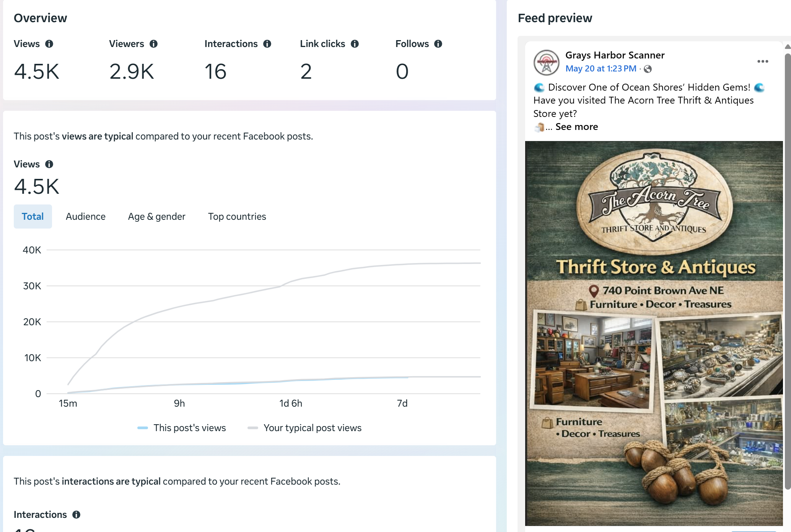
Task: Click the 'interactions are typical' summary sentence
Action: coord(177,482)
